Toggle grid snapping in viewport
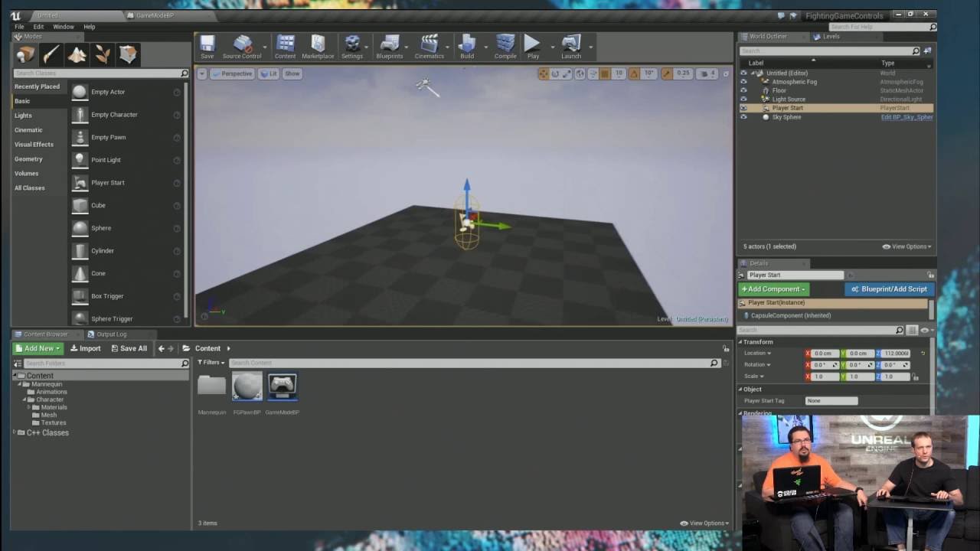Screen dimensions: 980x551 [605, 73]
